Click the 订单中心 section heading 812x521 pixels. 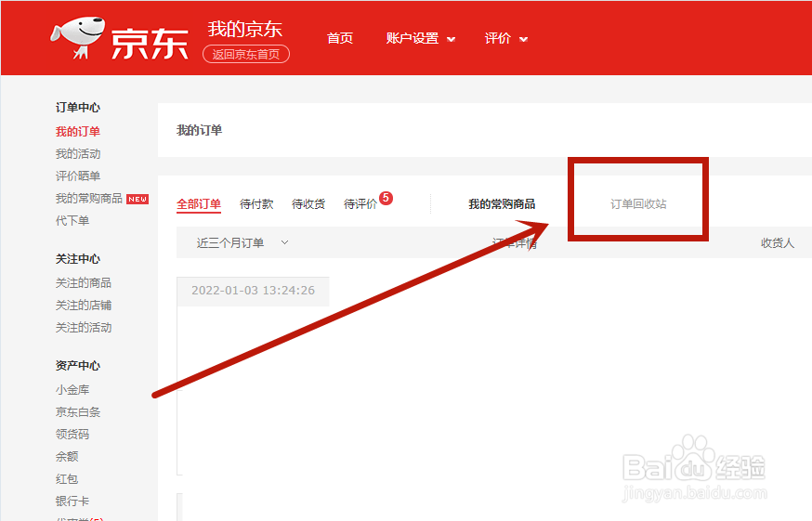click(78, 107)
